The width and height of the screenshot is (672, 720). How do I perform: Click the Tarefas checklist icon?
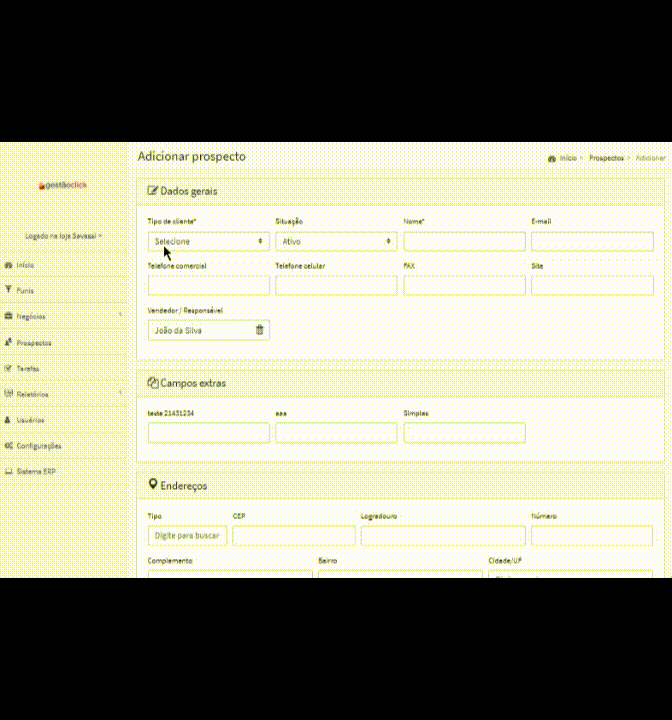9,369
